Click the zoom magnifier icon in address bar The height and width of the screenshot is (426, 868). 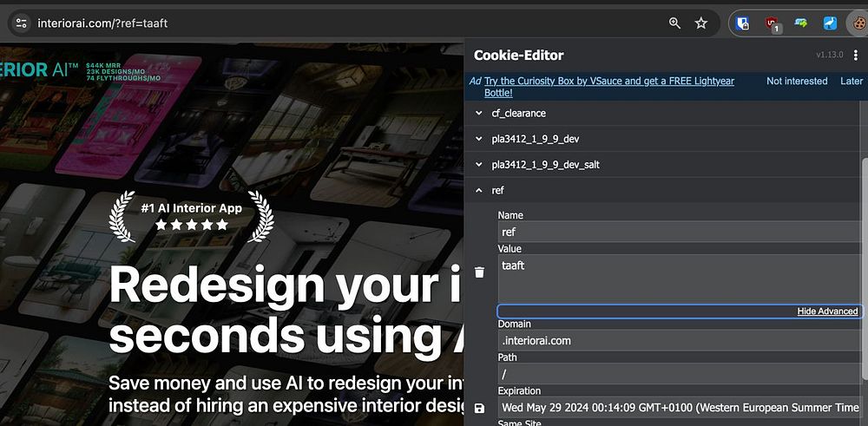(x=674, y=23)
